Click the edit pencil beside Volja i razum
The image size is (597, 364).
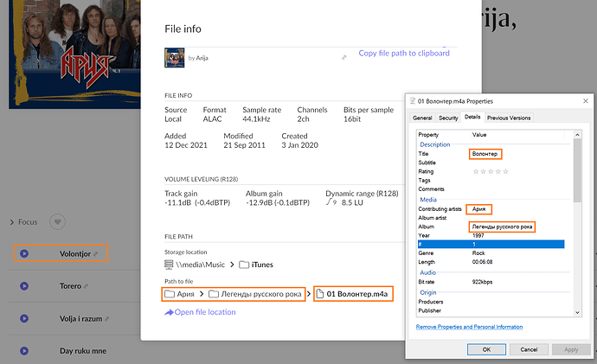point(106,319)
